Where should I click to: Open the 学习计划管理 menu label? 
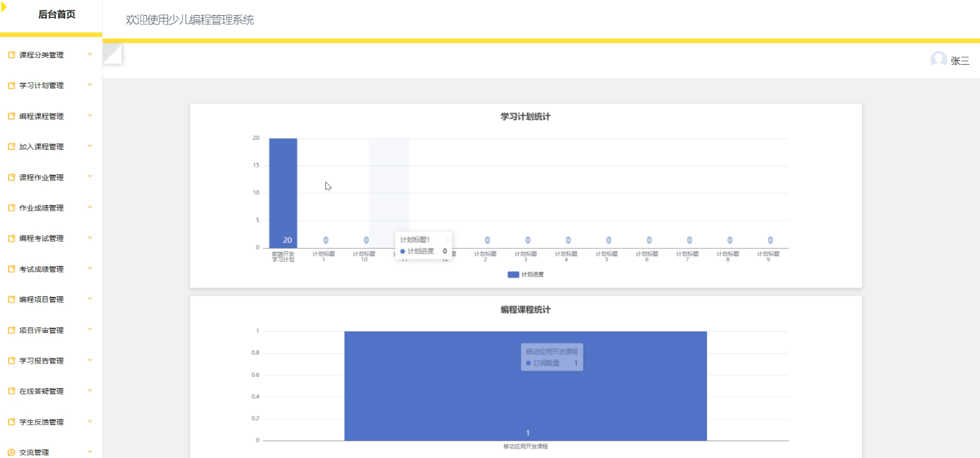(42, 86)
